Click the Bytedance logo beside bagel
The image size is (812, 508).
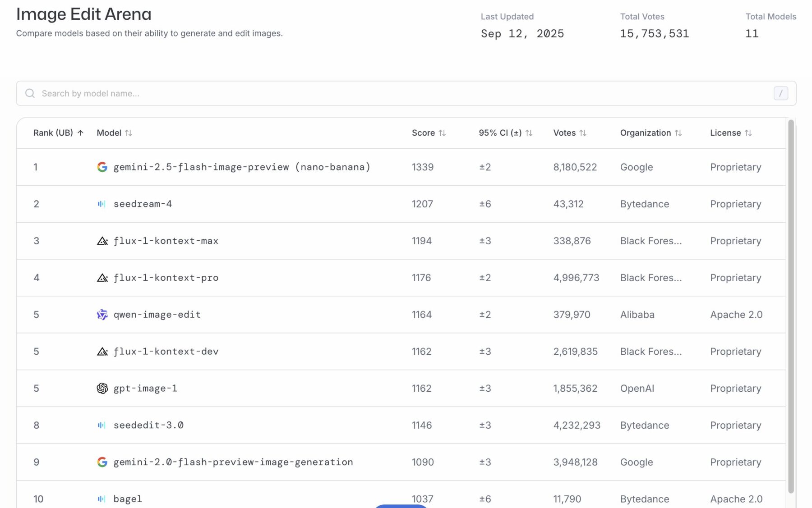pyautogui.click(x=102, y=499)
